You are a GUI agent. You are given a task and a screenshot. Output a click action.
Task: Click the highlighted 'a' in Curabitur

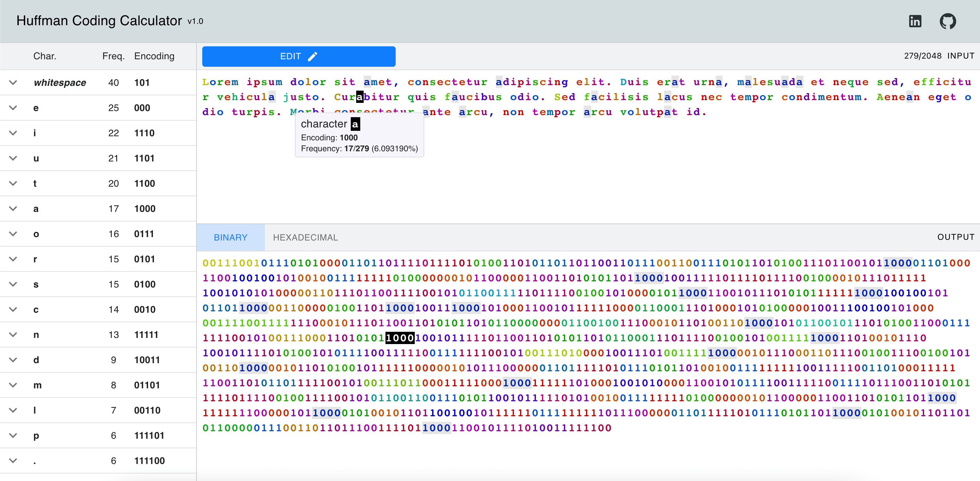point(360,97)
